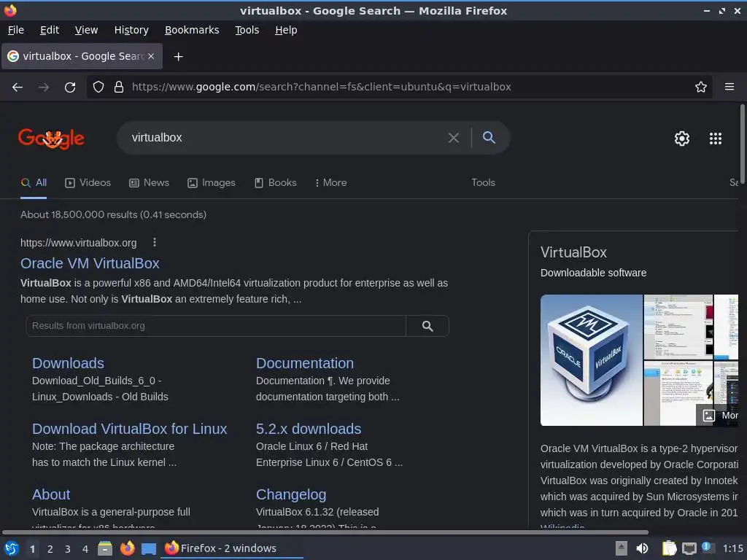
Task: Click the https://www.virtualbox.org result URL
Action: 79,243
